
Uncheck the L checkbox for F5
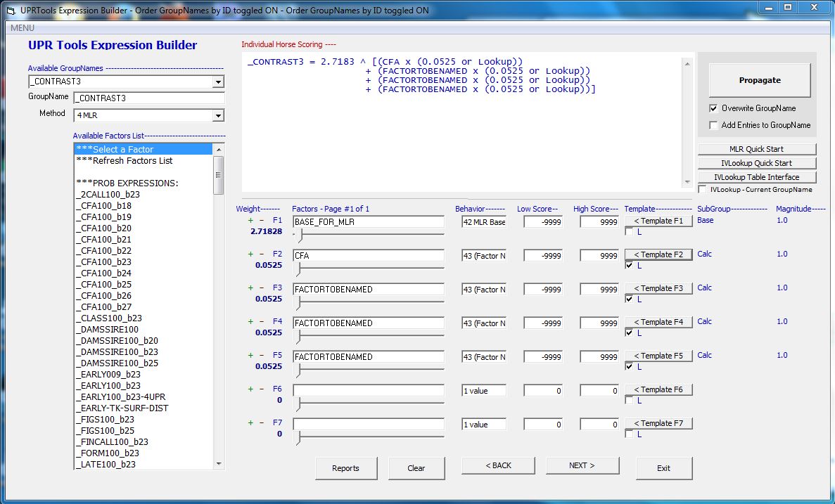tap(629, 367)
